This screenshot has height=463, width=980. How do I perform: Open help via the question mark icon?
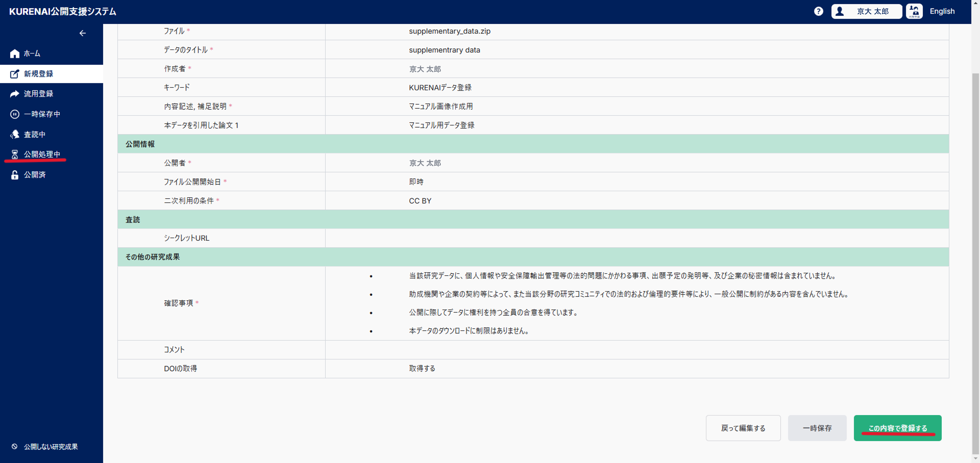point(818,11)
